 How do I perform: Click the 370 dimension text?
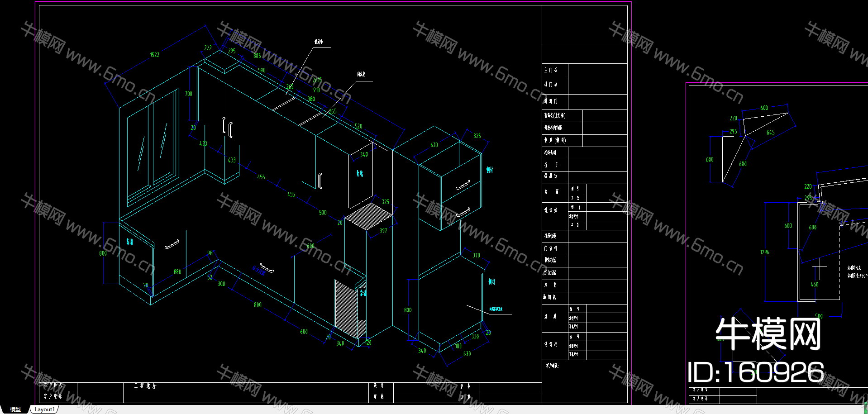point(477,256)
